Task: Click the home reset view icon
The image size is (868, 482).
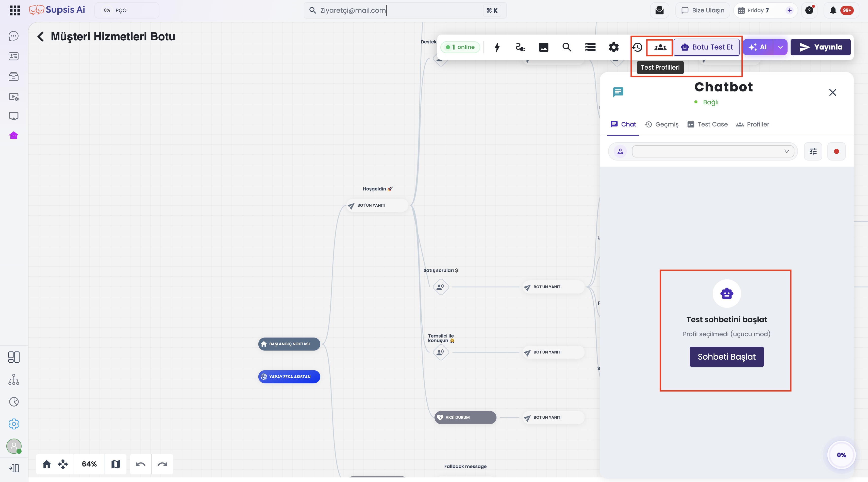Action: (x=46, y=464)
